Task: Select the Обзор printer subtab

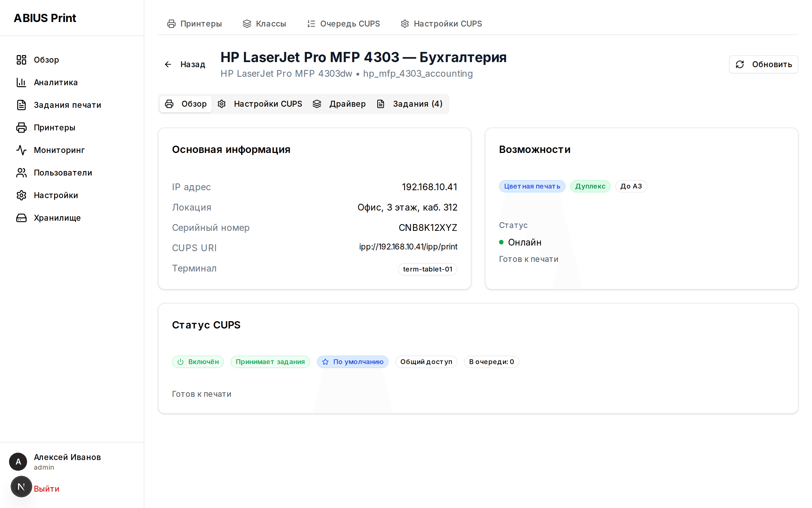Action: pyautogui.click(x=186, y=104)
